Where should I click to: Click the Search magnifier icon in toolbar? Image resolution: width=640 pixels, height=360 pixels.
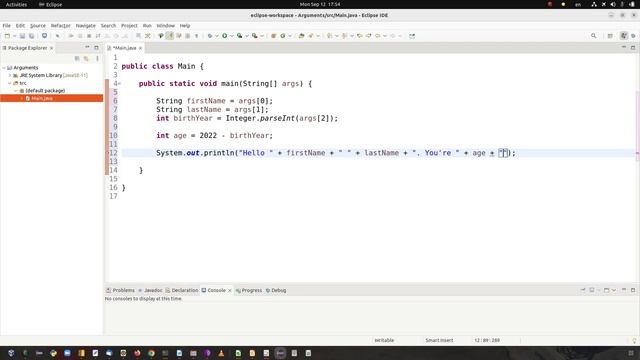[593, 36]
